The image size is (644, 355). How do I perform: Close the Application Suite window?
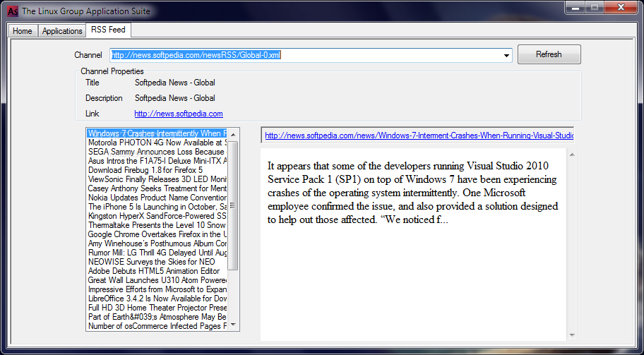[621, 7]
